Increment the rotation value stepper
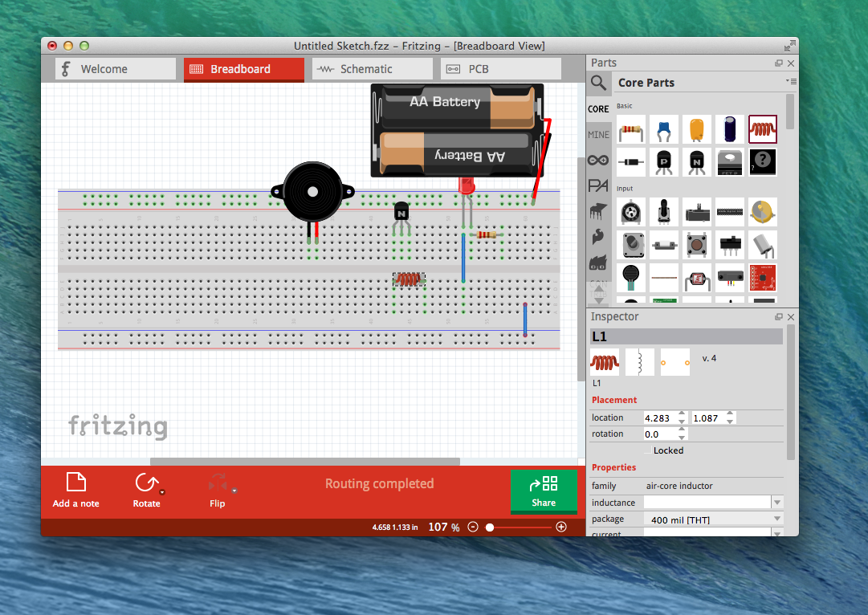868x615 pixels. (683, 430)
